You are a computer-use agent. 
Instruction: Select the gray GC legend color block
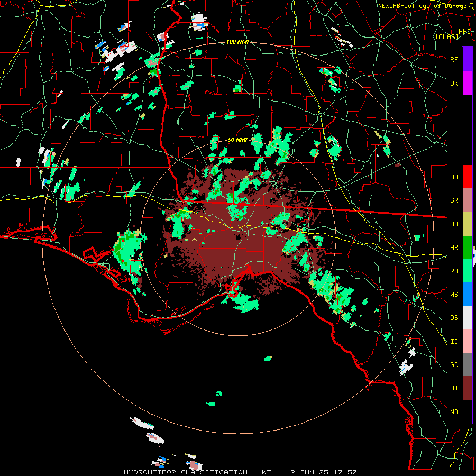(467, 365)
